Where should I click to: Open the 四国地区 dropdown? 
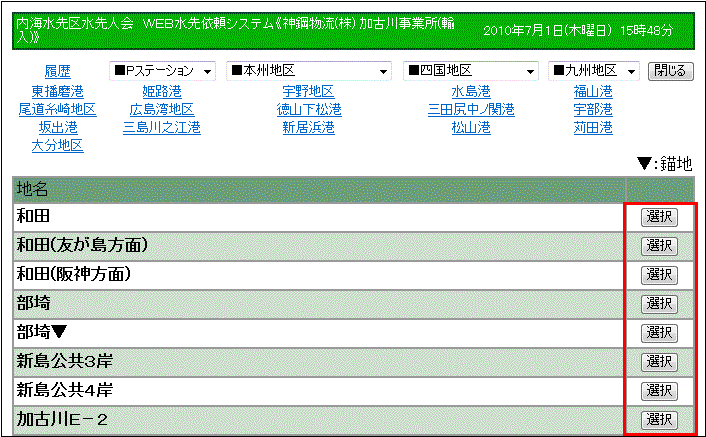point(470,72)
